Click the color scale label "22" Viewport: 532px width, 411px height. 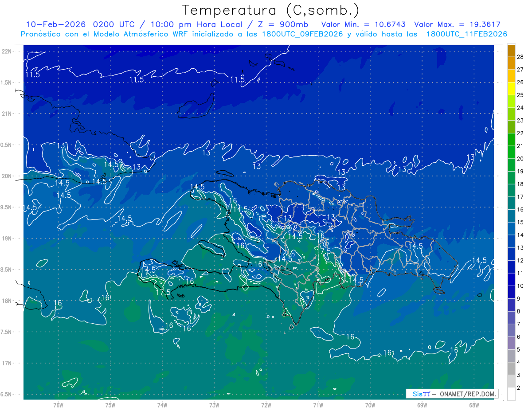coord(520,133)
